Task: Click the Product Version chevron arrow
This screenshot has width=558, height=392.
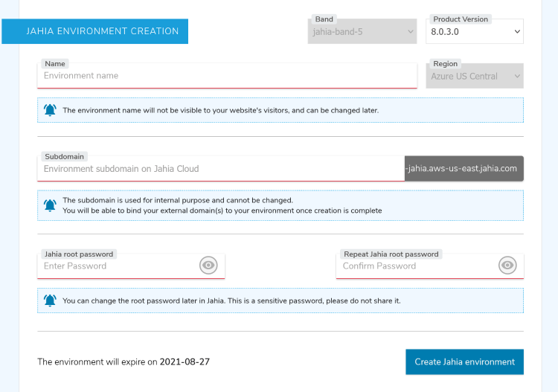Action: coord(517,32)
